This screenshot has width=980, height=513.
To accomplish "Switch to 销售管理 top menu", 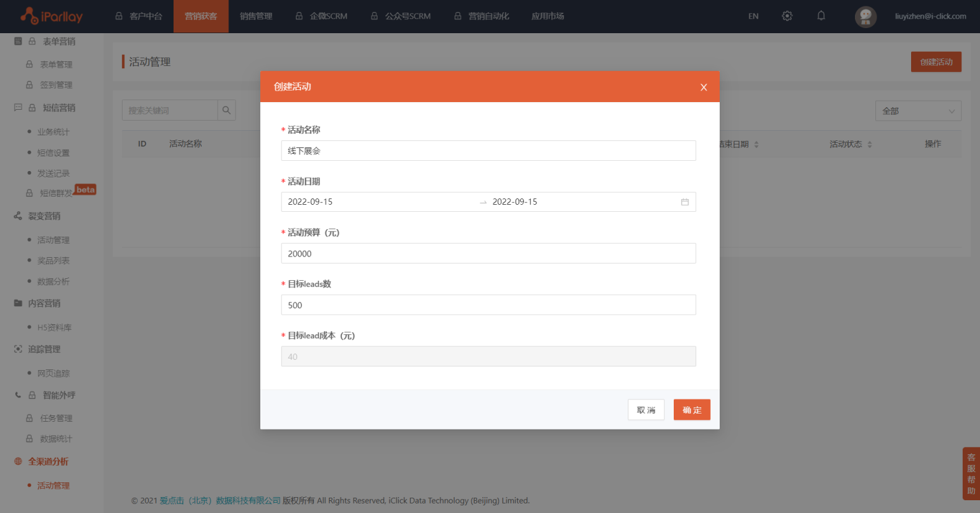I will pyautogui.click(x=256, y=17).
